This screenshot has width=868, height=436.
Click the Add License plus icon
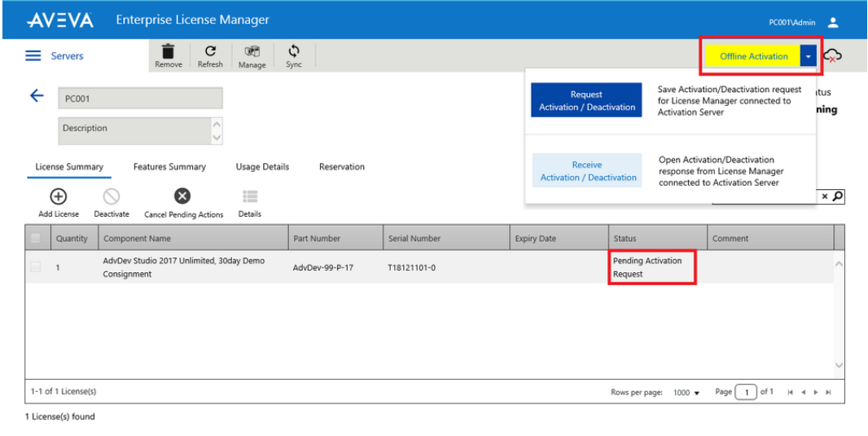click(x=59, y=196)
